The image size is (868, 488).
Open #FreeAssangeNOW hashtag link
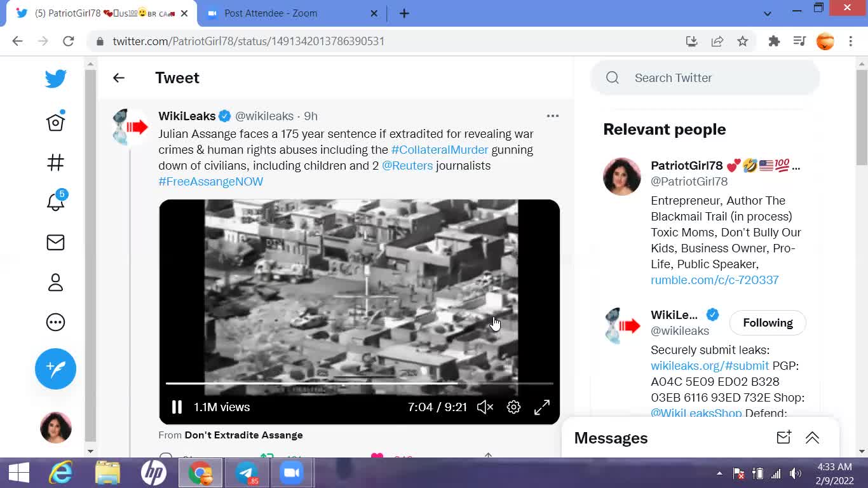point(211,182)
